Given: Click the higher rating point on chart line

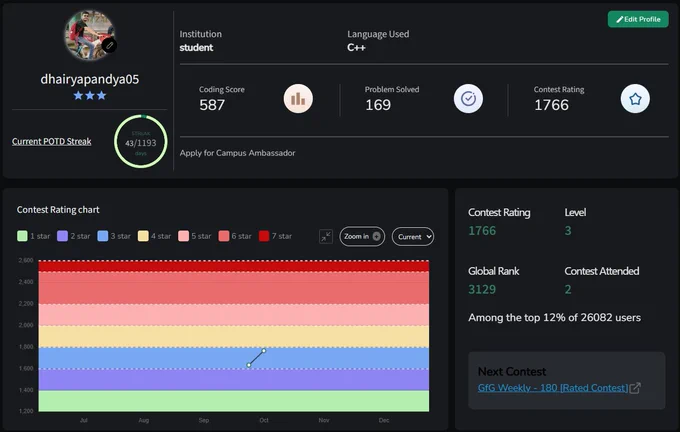Looking at the screenshot, I should click(x=264, y=350).
